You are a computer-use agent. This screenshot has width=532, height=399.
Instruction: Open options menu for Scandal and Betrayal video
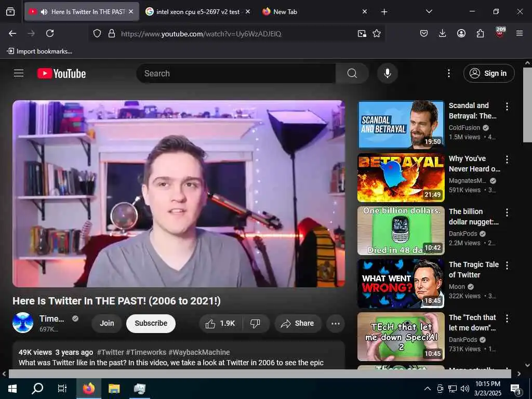[x=507, y=107]
